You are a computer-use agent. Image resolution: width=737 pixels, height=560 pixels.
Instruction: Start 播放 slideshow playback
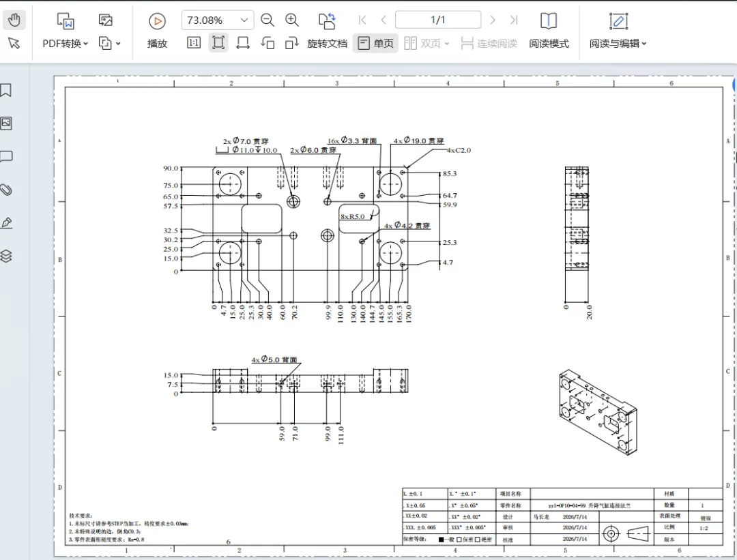157,31
